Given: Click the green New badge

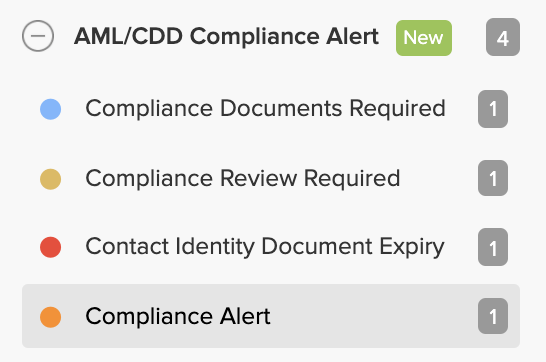Looking at the screenshot, I should point(424,38).
